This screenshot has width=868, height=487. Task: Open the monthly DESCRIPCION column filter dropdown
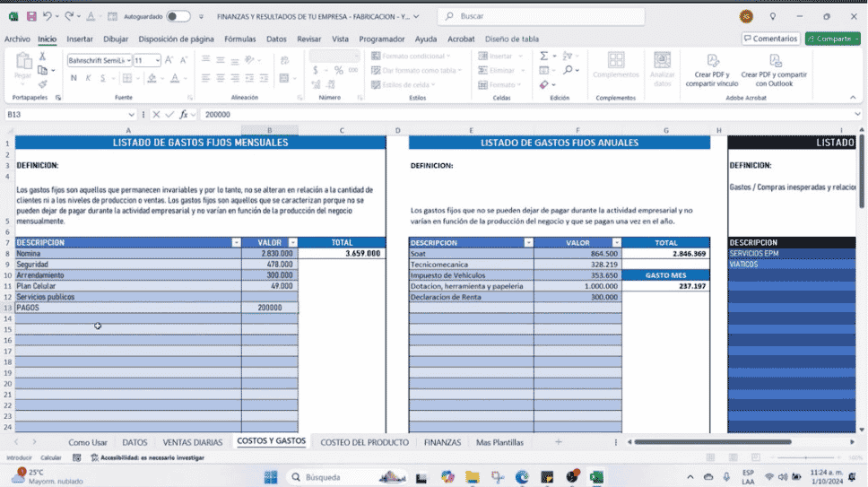237,242
